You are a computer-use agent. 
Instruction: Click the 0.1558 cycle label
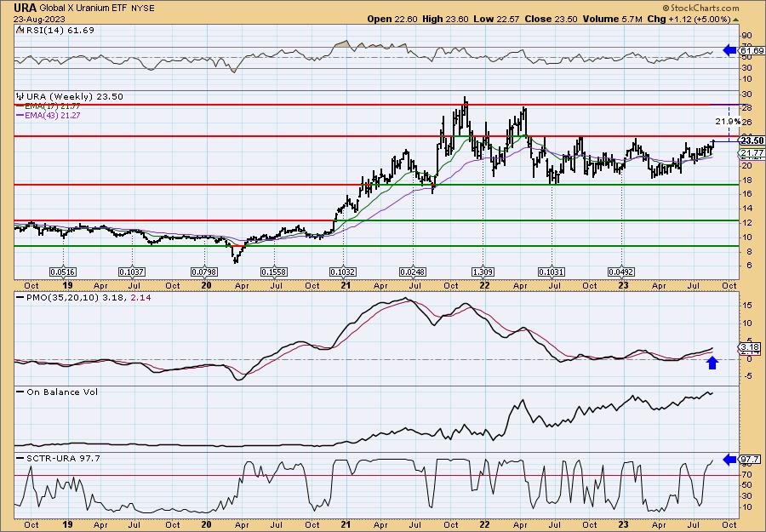tap(274, 272)
